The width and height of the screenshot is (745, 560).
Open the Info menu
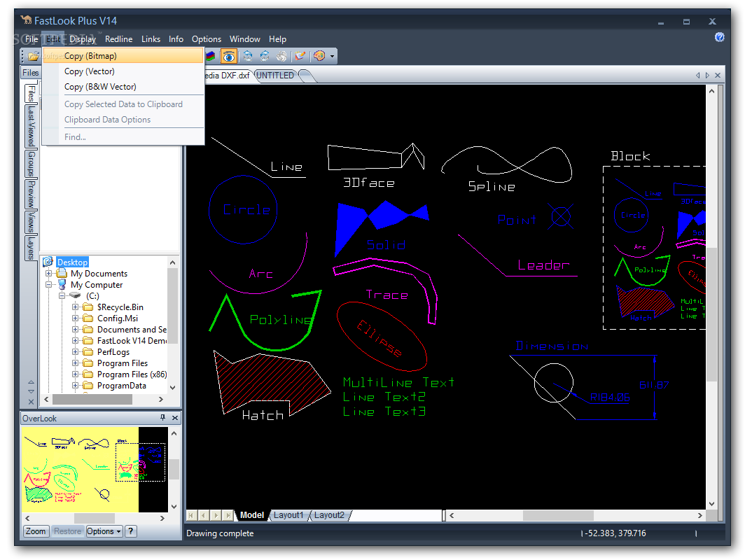pyautogui.click(x=176, y=39)
